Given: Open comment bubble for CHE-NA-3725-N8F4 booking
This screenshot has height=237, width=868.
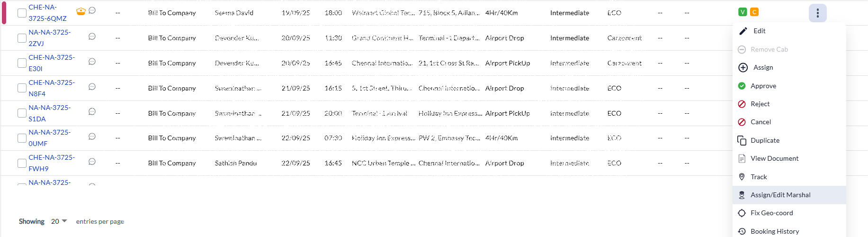Looking at the screenshot, I should (x=92, y=87).
